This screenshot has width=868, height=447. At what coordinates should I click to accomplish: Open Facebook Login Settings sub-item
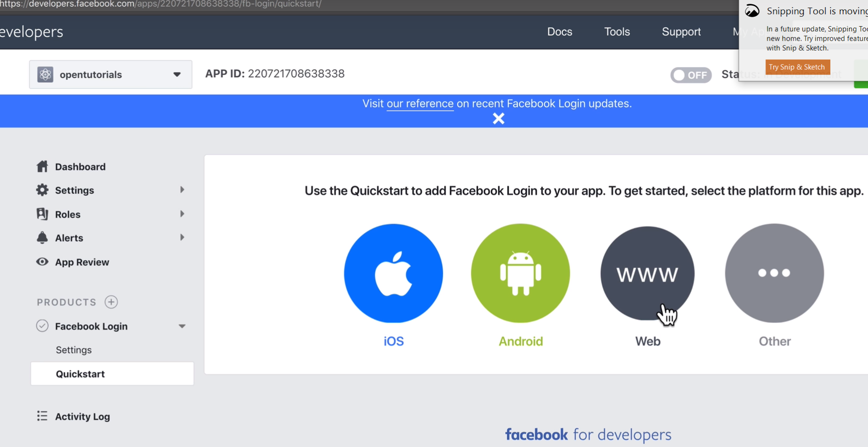pyautogui.click(x=73, y=350)
